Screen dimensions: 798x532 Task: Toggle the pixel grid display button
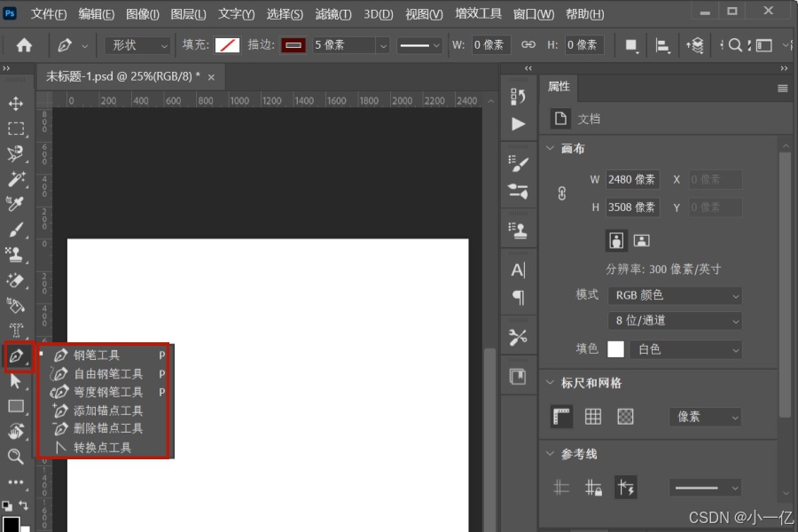[x=625, y=417]
